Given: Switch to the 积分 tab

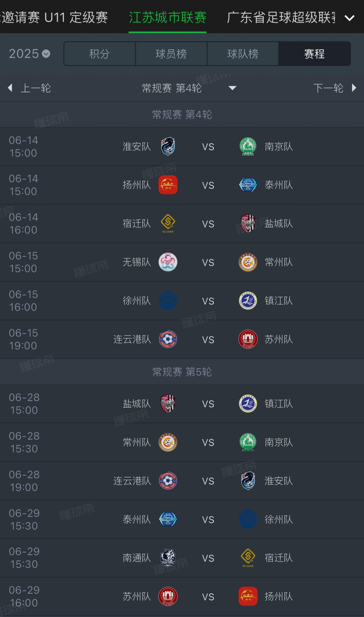Looking at the screenshot, I should tap(100, 54).
